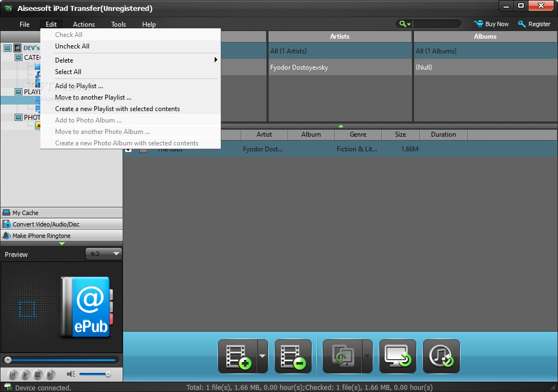This screenshot has width=558, height=392.
Task: Click the export to PC button
Action: coord(398,357)
